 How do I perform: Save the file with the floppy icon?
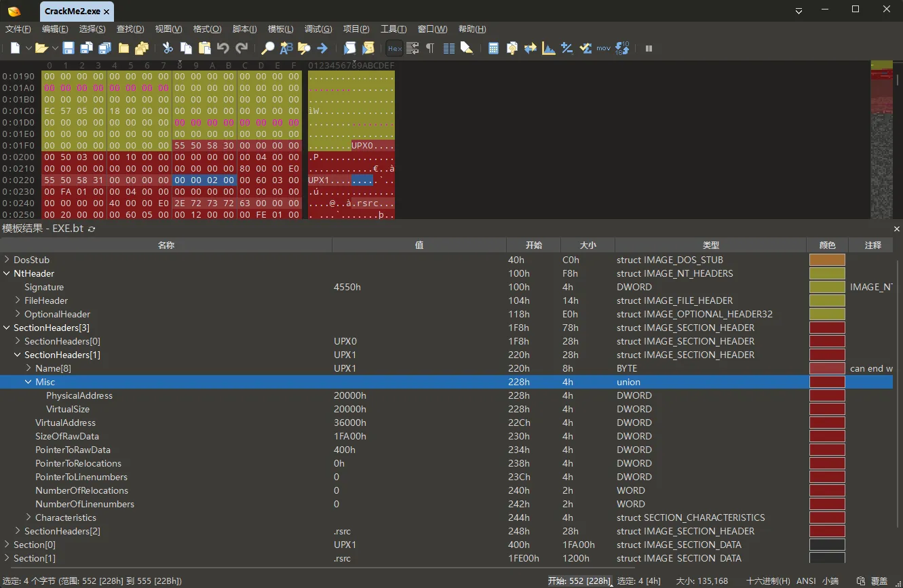69,48
